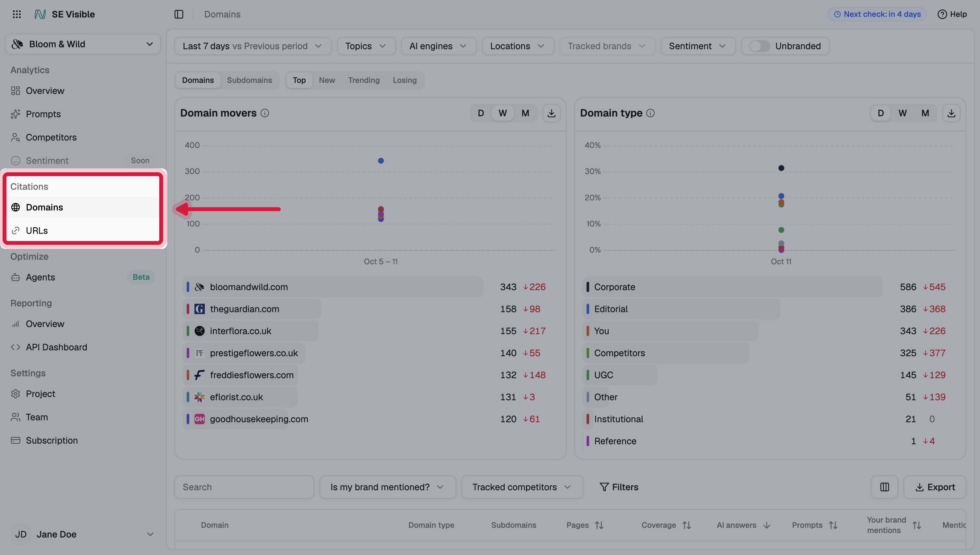
Task: Collapse sidebar with the panel toggle icon
Action: tap(179, 14)
